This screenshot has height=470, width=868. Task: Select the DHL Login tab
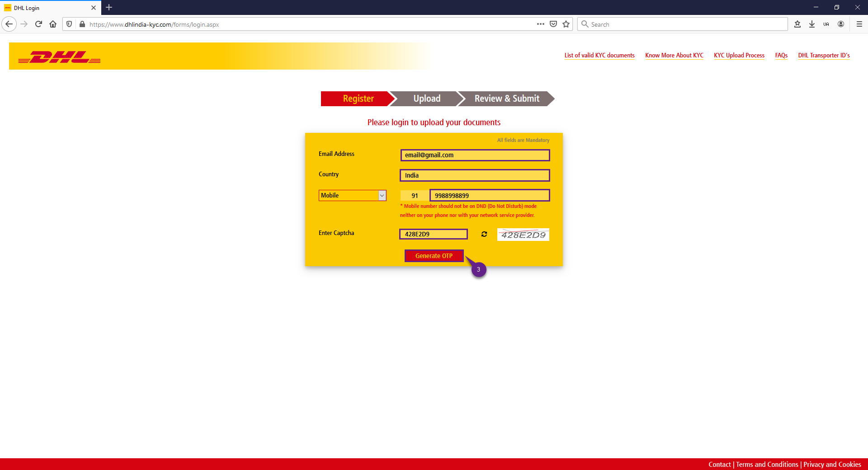(51, 8)
